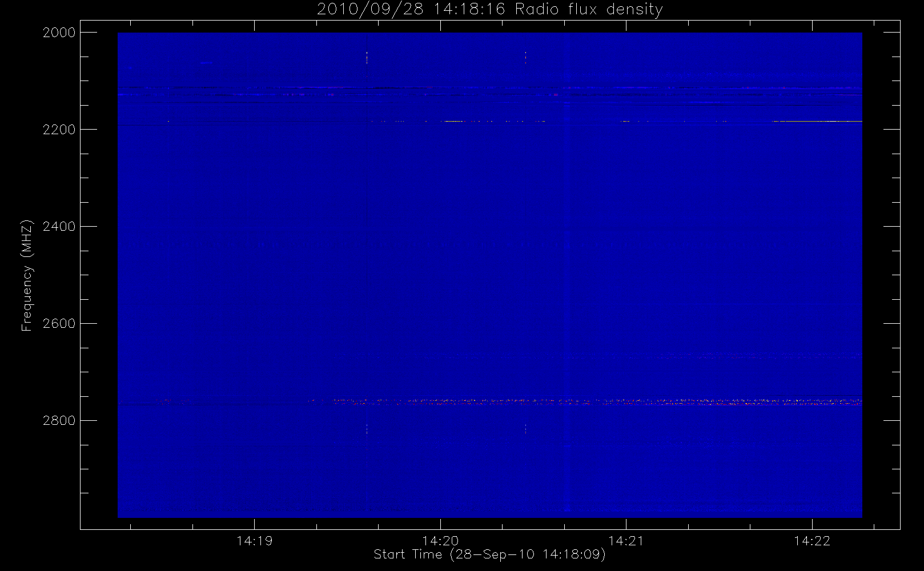
Task: Click the dark horizontal line near 2115 MHz
Action: [489, 87]
